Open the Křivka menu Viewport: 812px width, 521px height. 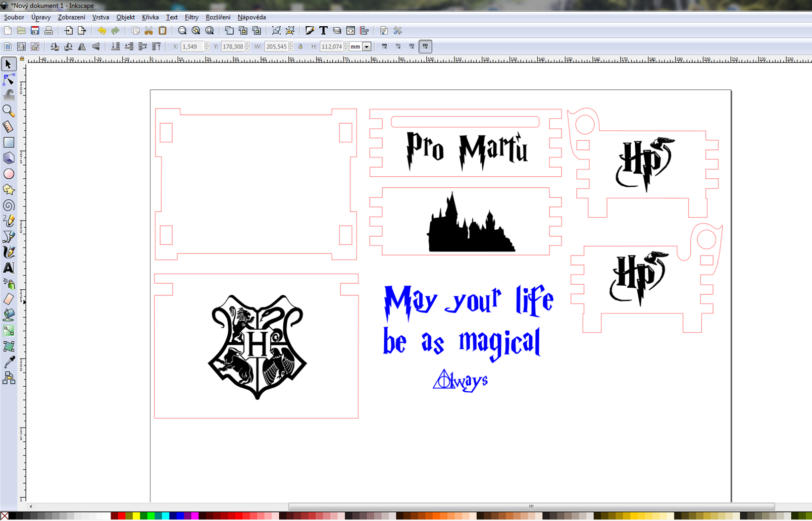click(150, 17)
